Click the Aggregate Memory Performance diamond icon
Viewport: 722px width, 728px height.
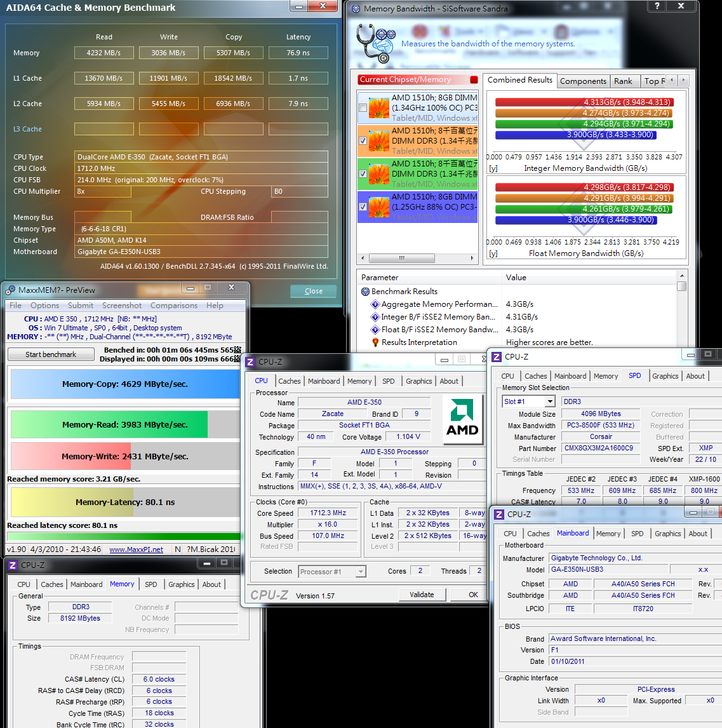[x=375, y=304]
